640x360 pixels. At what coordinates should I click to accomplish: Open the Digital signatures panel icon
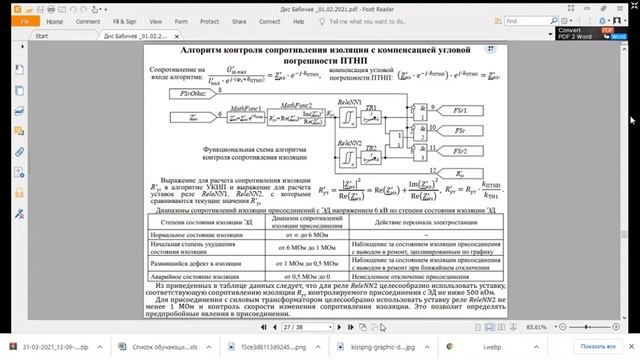click(x=19, y=214)
